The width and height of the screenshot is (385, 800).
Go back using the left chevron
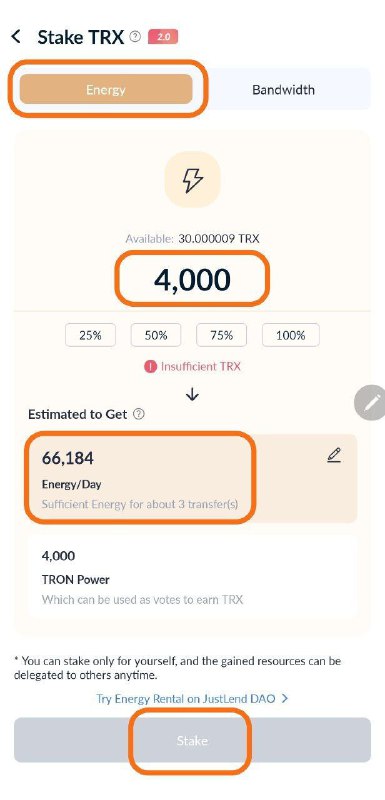[x=16, y=37]
